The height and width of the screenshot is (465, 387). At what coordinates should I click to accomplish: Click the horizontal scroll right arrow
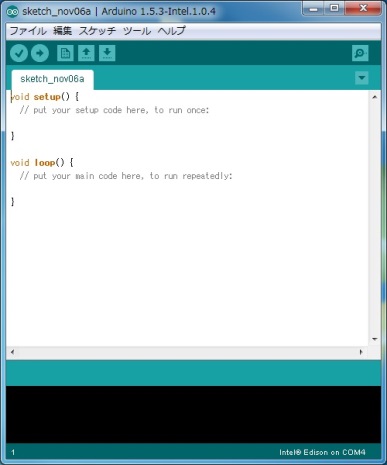coord(361,352)
